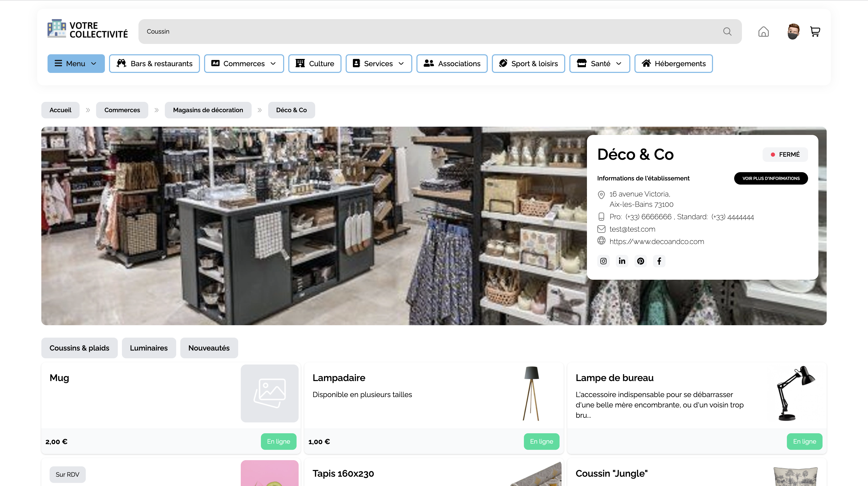The image size is (868, 486).
Task: Click the phone icon beside Pro number
Action: pos(601,217)
